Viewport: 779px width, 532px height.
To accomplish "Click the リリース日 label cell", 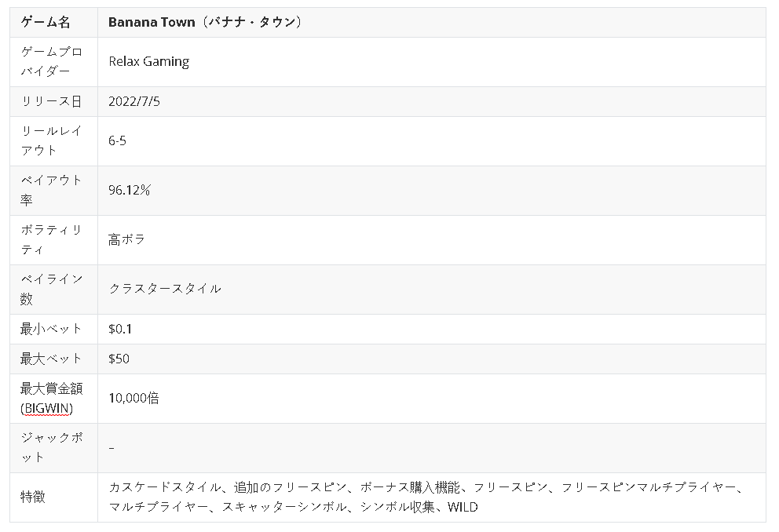I will pyautogui.click(x=51, y=101).
